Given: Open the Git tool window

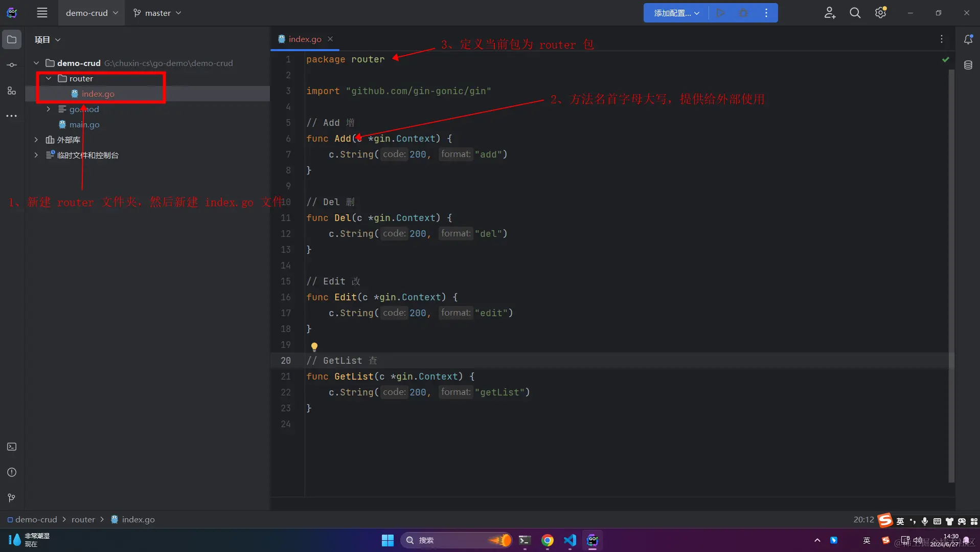Looking at the screenshot, I should click(12, 498).
